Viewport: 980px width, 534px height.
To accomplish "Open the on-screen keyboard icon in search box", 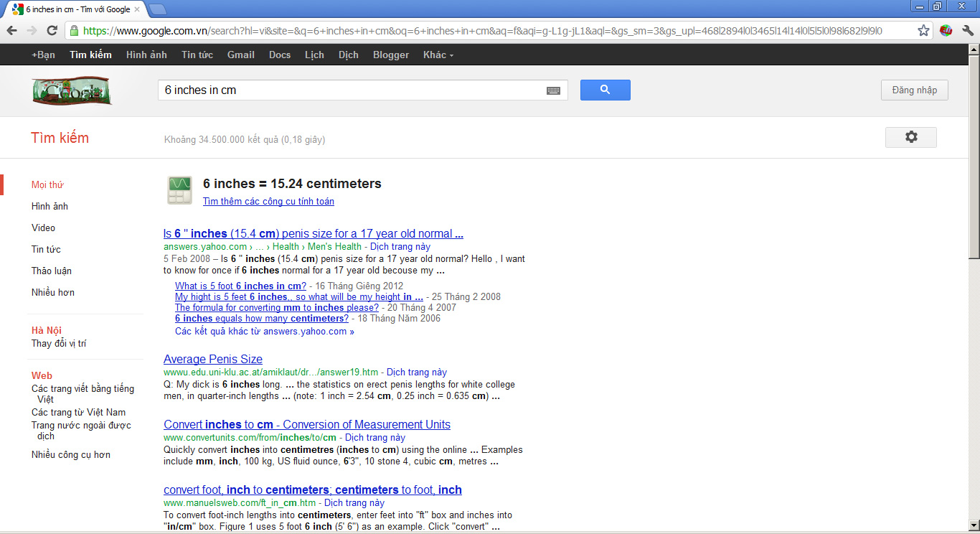I will (x=553, y=90).
